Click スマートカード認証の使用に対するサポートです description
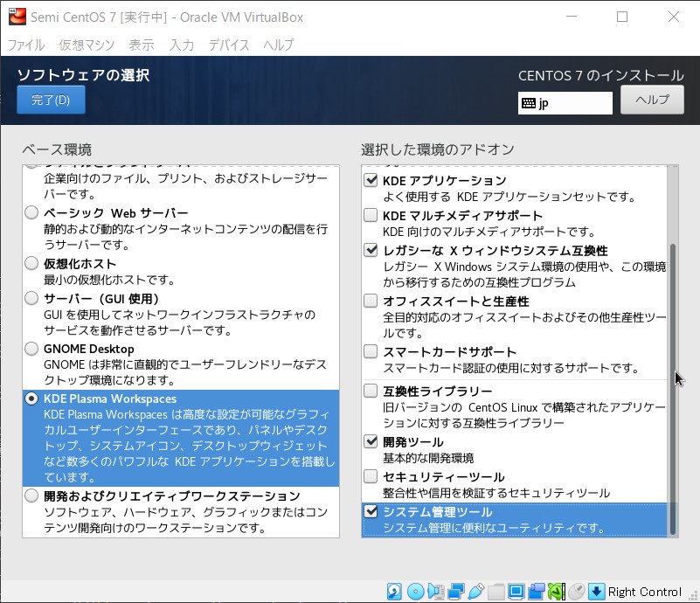700x603 pixels. [x=511, y=368]
